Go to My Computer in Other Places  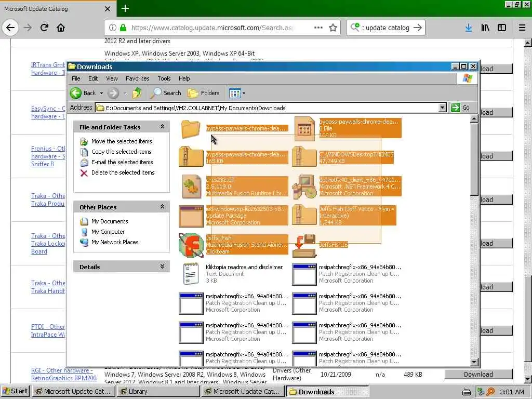[x=108, y=232]
